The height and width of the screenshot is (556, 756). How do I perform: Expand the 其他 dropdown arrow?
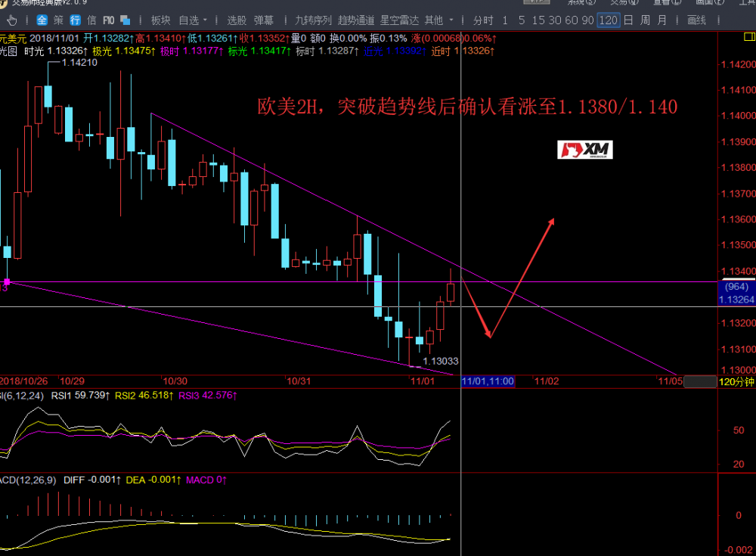tap(451, 20)
